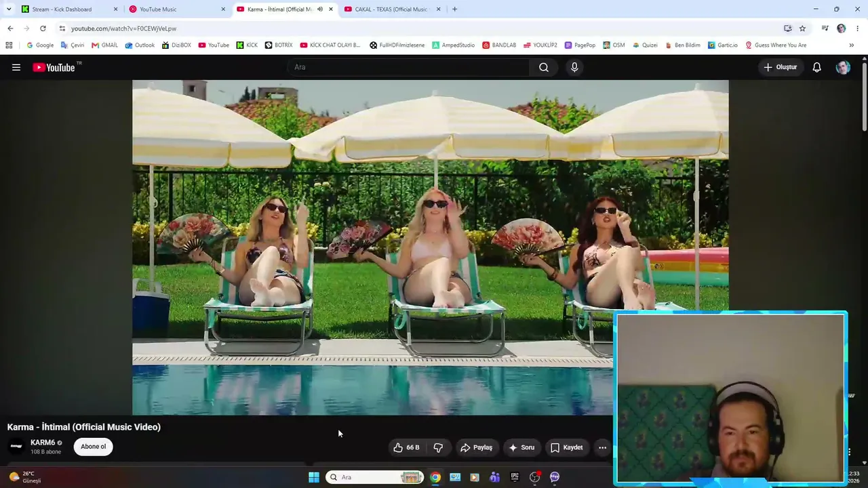Open the BOTRİX bookmark

point(279,45)
